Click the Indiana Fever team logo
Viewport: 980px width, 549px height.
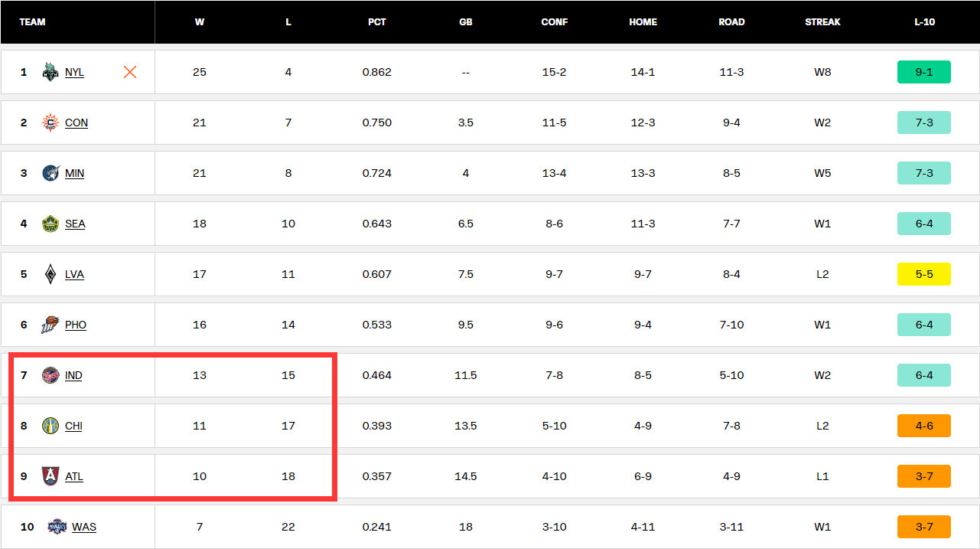(x=50, y=375)
